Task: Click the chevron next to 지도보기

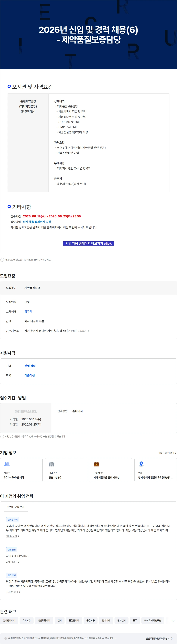Action: click(88, 331)
